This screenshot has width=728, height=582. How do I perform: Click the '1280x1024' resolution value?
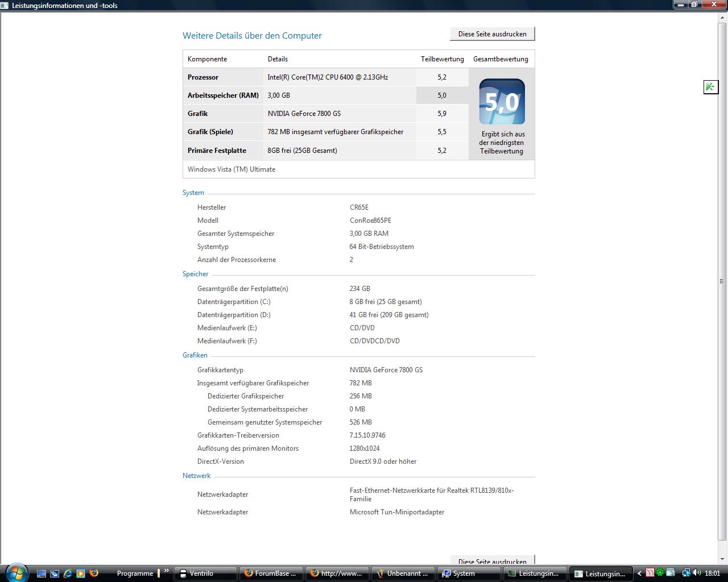pos(364,448)
